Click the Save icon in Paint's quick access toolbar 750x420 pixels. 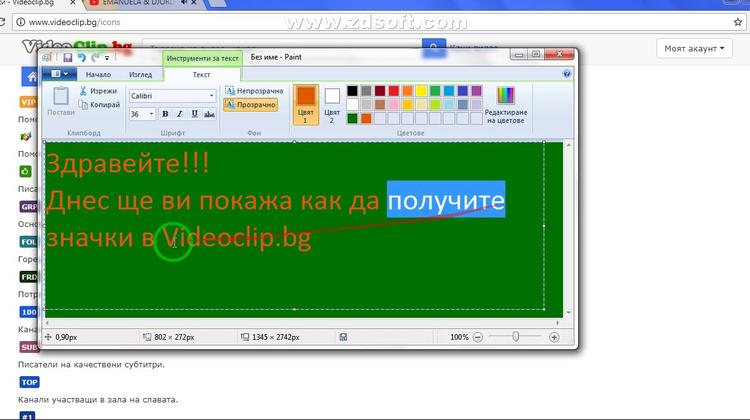pos(67,58)
